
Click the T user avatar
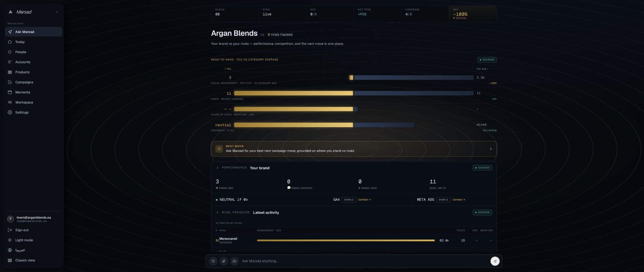[x=10, y=219]
